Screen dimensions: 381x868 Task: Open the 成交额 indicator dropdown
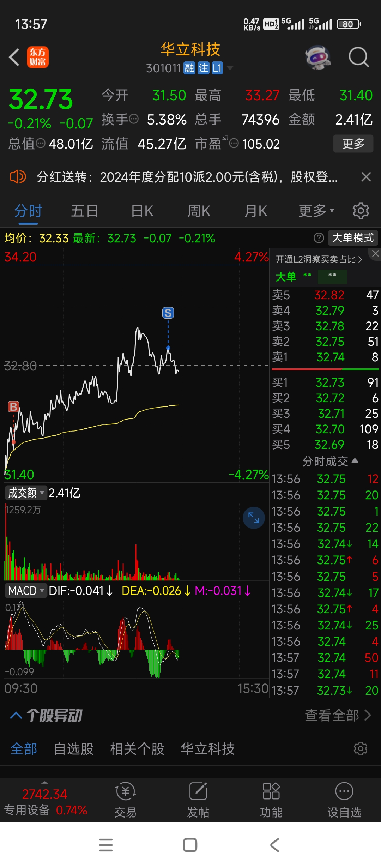26,493
